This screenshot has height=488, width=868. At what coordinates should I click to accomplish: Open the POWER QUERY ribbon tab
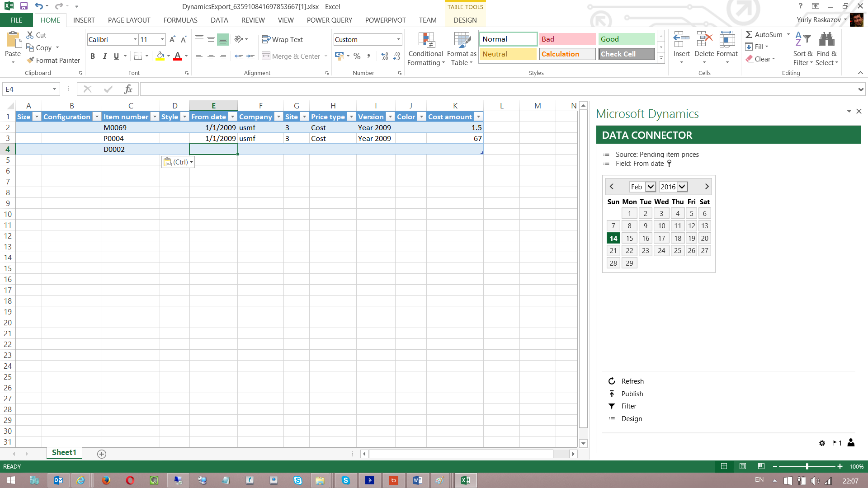329,20
